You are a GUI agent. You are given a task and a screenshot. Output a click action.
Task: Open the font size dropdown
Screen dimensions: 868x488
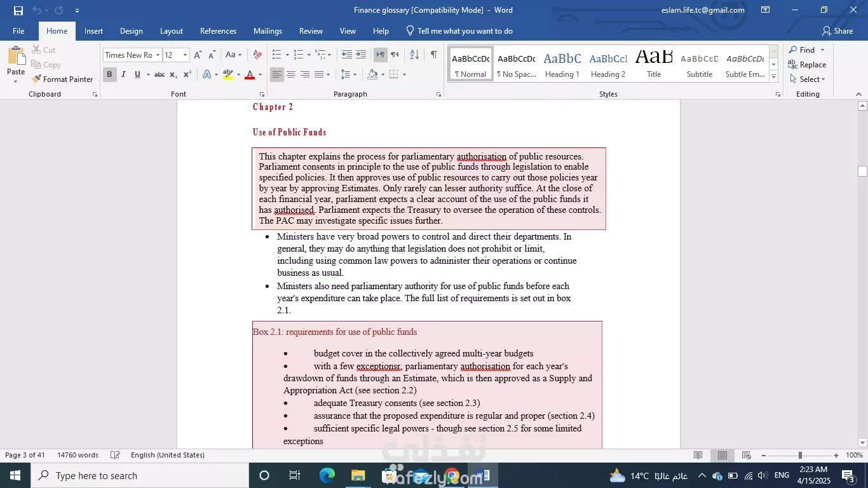[x=185, y=55]
